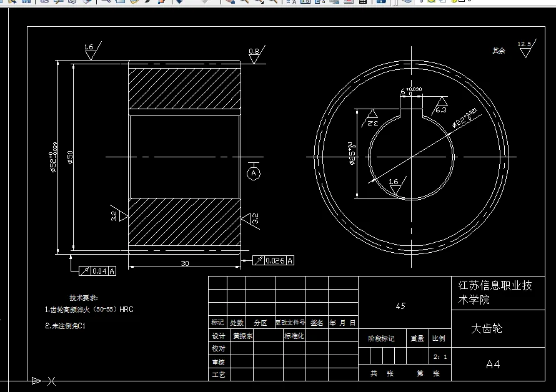Click the ø25 keyway depth dimension
Screen dimensions: 556x392
pos(351,154)
